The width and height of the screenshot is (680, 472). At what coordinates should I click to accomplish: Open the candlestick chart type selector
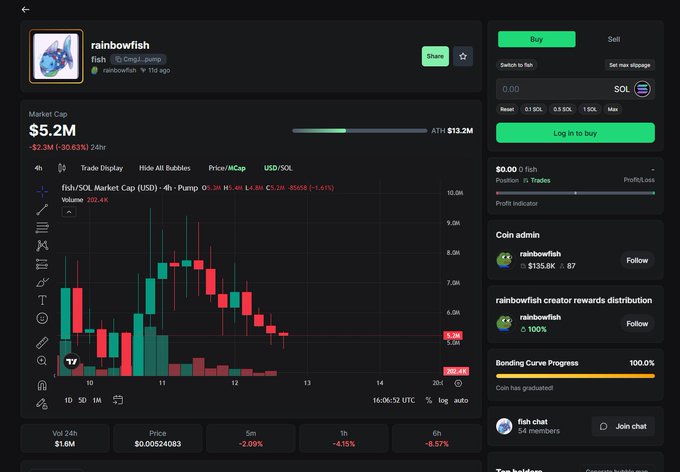click(x=62, y=168)
